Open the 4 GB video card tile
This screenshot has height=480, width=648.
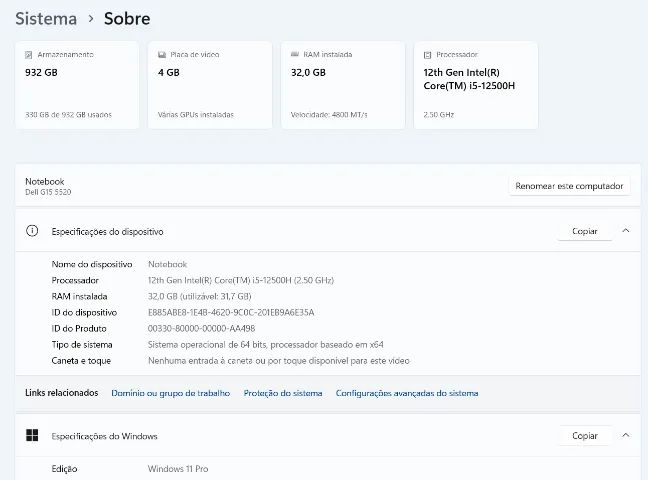coord(210,85)
